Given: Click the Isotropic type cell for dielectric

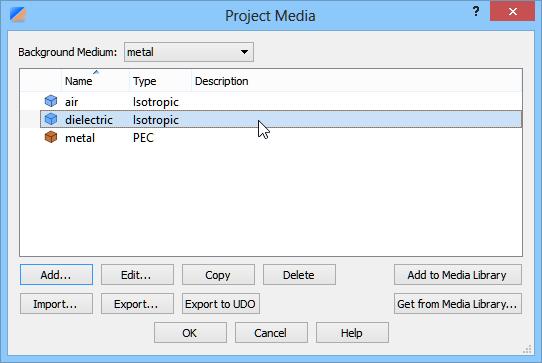Looking at the screenshot, I should (156, 120).
